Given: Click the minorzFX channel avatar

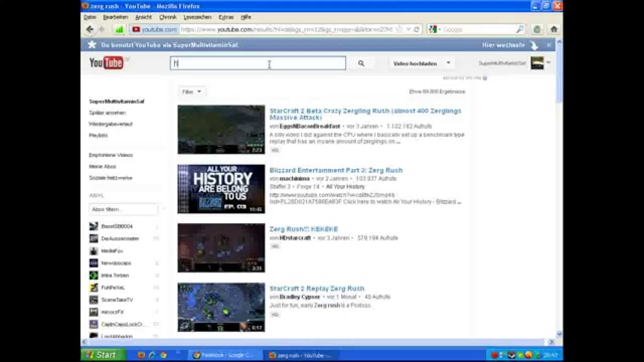Looking at the screenshot, I should click(94, 312).
